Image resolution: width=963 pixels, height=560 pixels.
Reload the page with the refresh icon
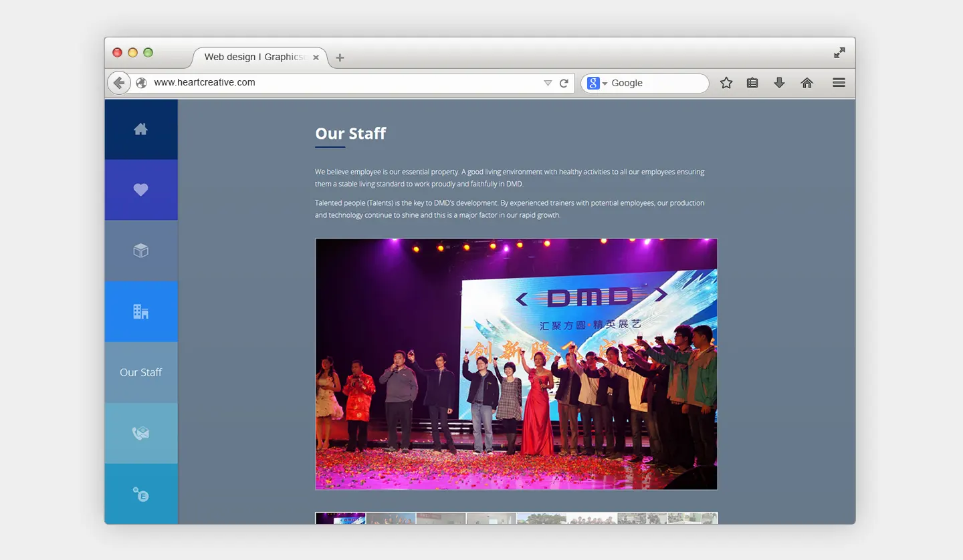tap(564, 83)
